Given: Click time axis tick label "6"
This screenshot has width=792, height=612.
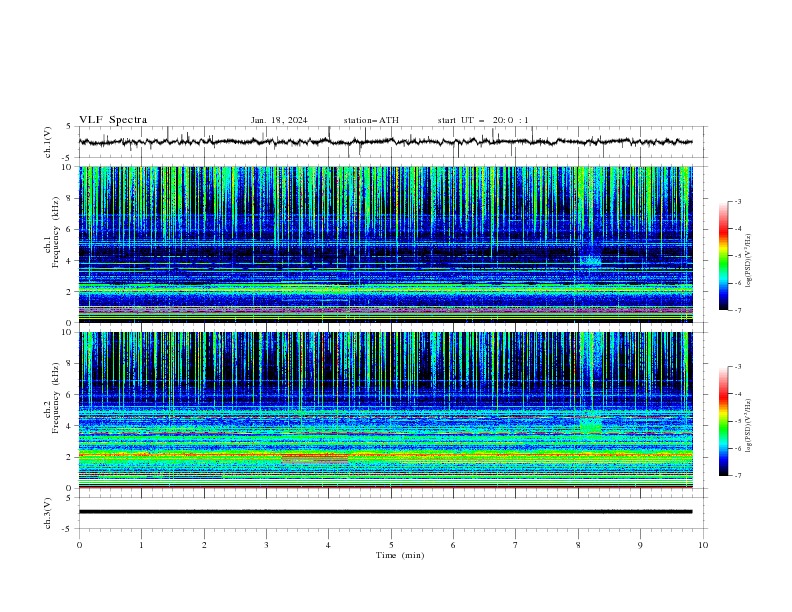Looking at the screenshot, I should (453, 545).
